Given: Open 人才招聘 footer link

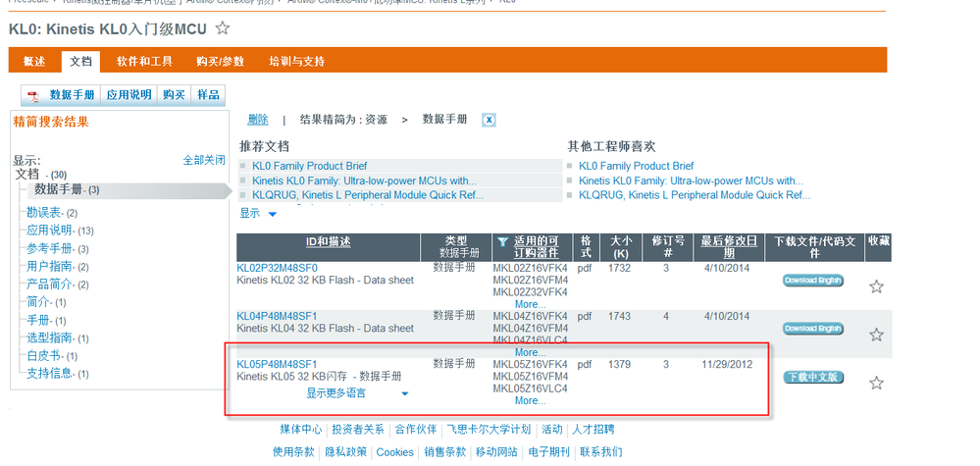Looking at the screenshot, I should 593,429.
